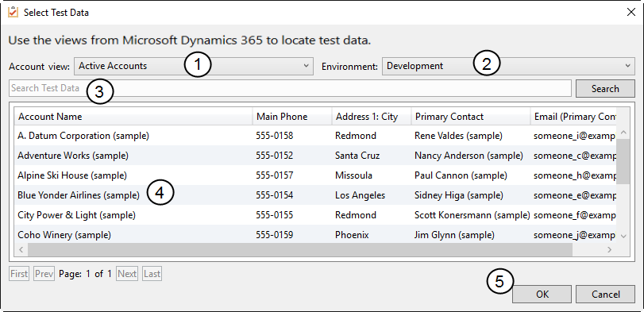Focus the Search Test Data field
This screenshot has width=644, height=312.
[290, 88]
